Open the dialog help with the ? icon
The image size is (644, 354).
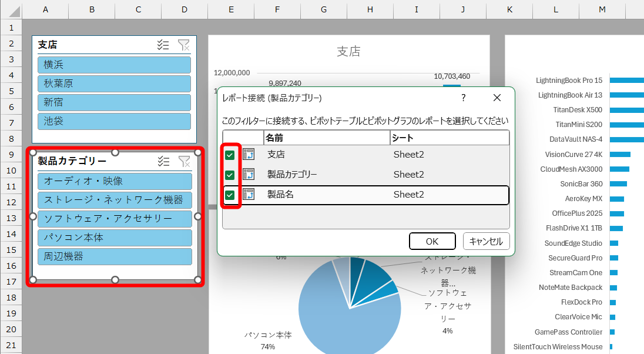pos(463,98)
